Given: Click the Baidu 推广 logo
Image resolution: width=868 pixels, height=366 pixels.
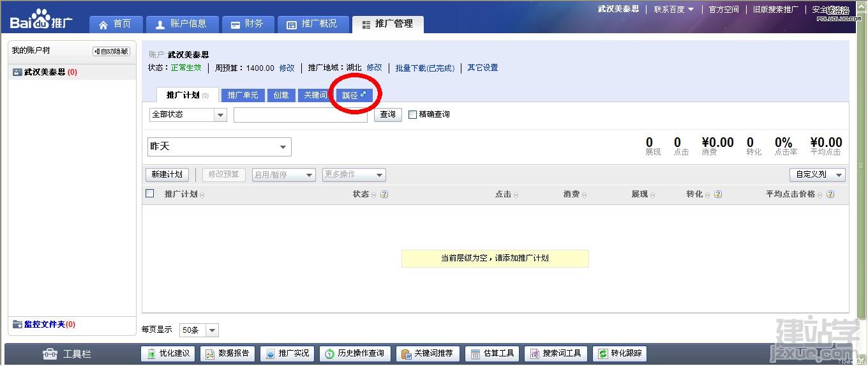Looking at the screenshot, I should tap(41, 19).
